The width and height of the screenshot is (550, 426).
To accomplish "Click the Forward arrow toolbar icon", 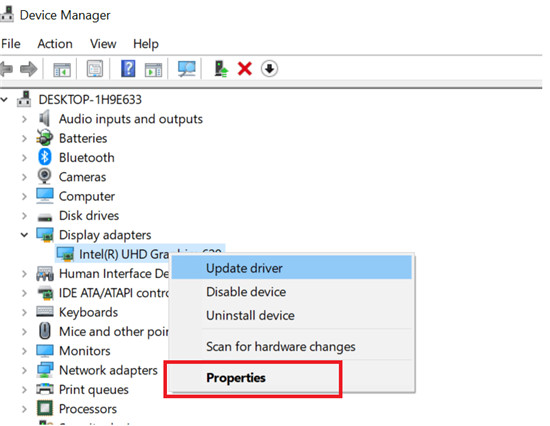I will (x=28, y=69).
